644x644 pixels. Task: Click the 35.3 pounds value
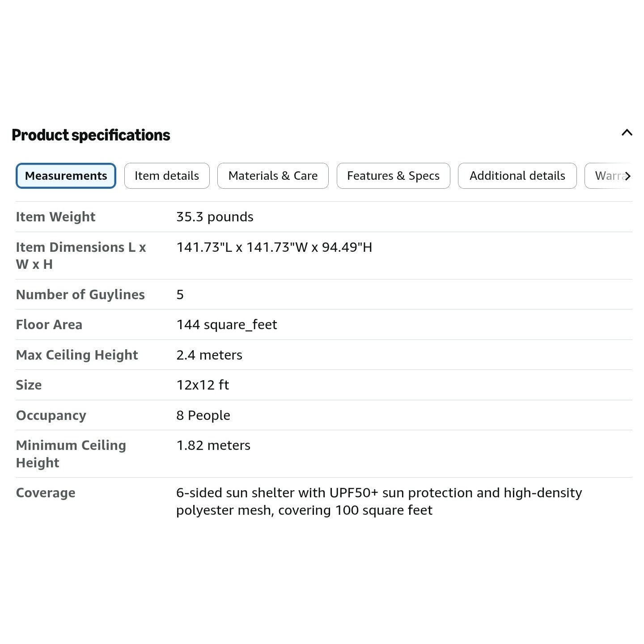pos(215,217)
